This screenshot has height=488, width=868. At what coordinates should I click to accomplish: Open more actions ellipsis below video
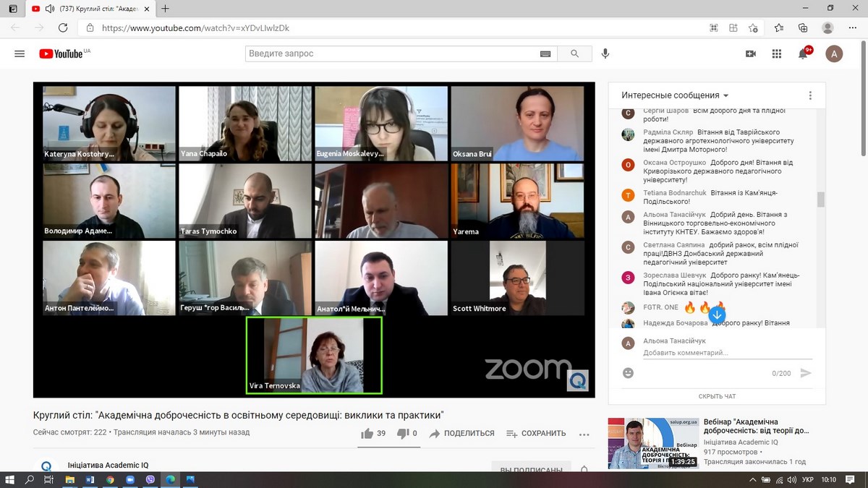click(x=584, y=434)
